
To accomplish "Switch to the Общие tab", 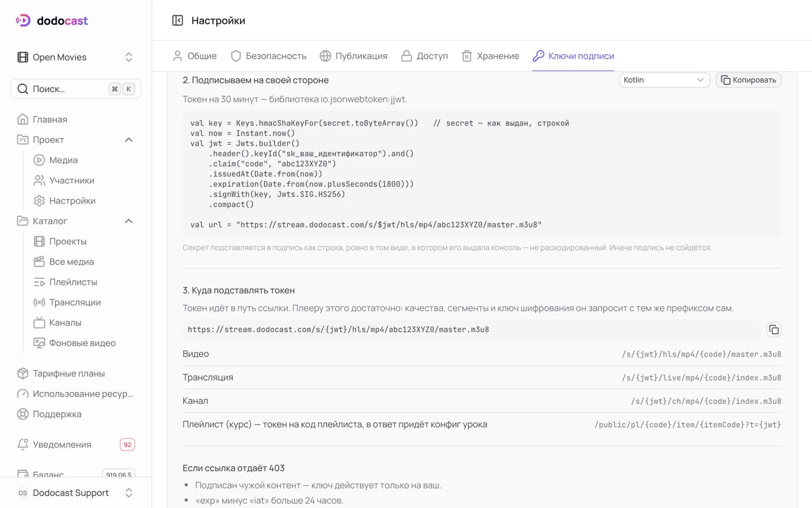I will [195, 56].
